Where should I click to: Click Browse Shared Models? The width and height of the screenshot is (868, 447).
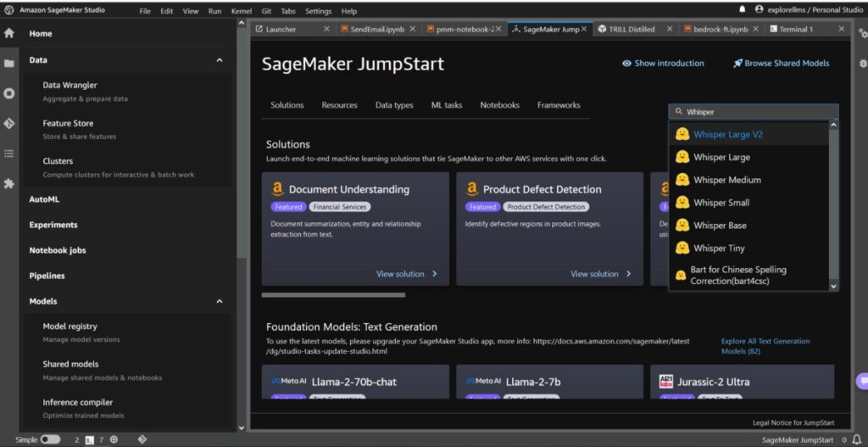781,63
